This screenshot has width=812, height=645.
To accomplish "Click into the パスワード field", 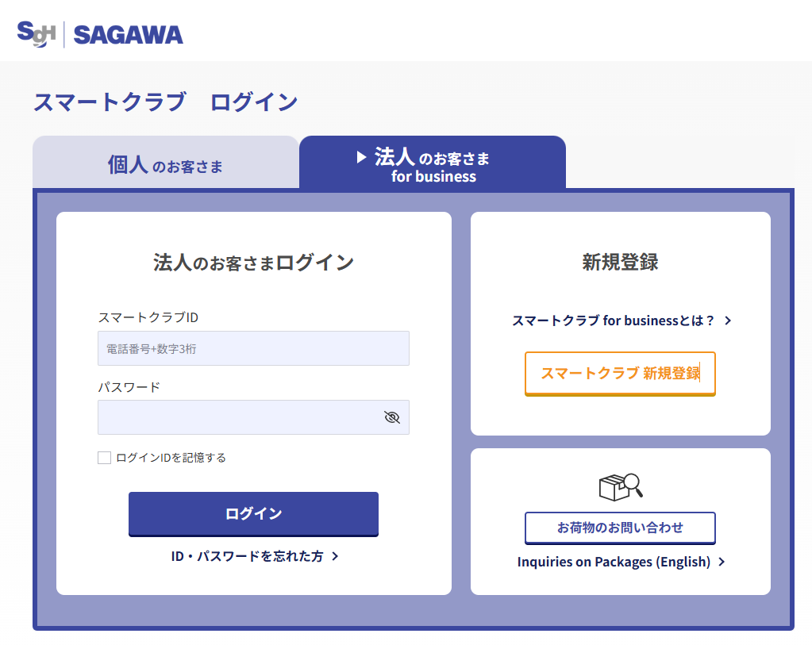I will pos(238,417).
